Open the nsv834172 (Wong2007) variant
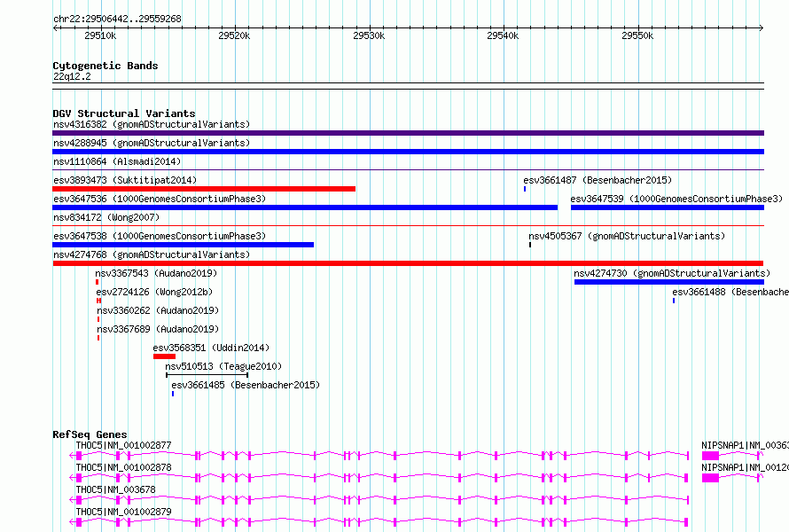Screen dimensions: 789x532 click(x=106, y=217)
